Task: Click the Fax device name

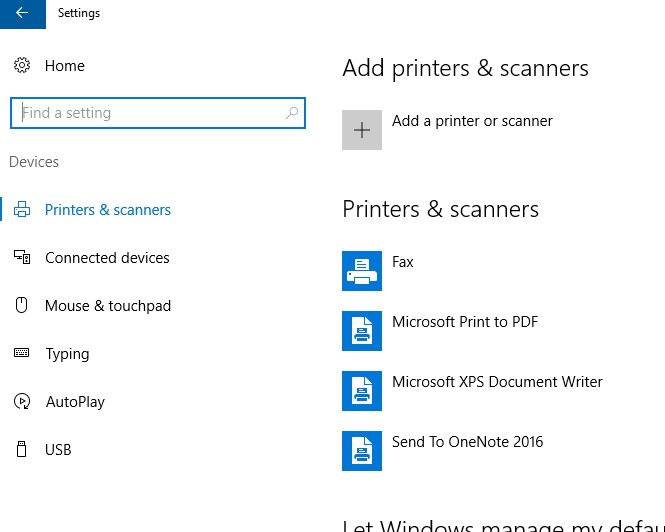Action: (x=403, y=262)
